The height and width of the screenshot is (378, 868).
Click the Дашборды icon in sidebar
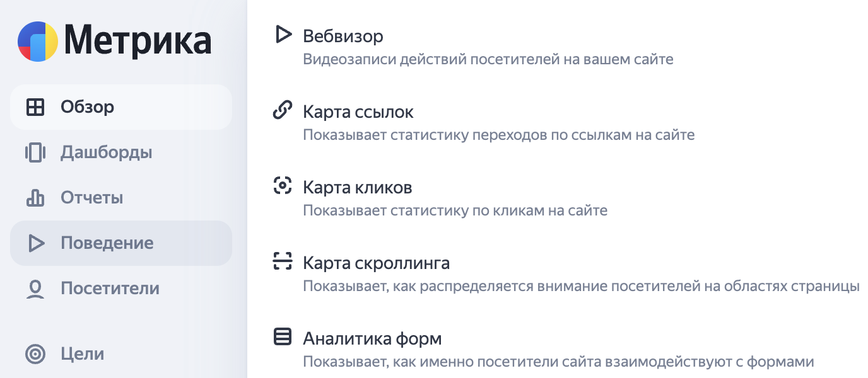[x=35, y=152]
